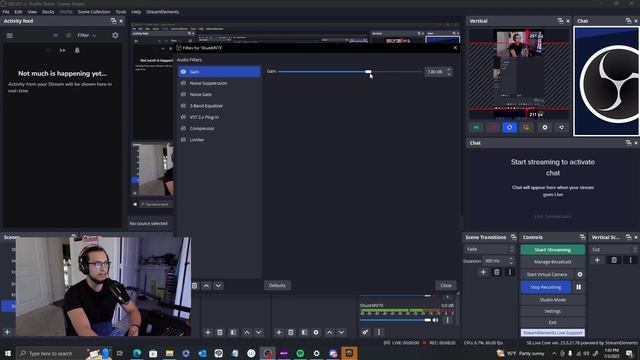This screenshot has width=640, height=360.
Task: Select the Limiter filter row
Action: click(220, 140)
